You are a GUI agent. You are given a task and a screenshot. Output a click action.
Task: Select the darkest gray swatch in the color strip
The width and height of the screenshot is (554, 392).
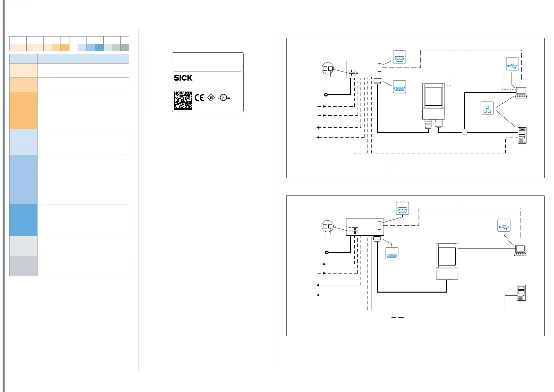(x=125, y=47)
